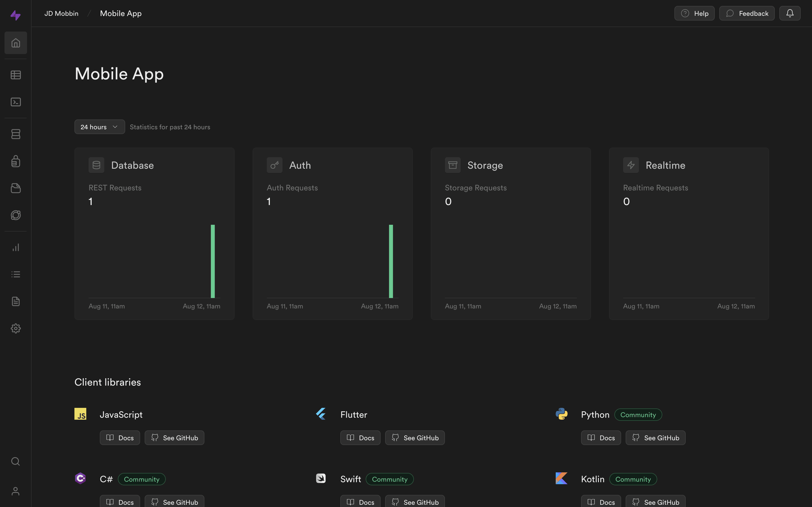The image size is (812, 507).
Task: Open the user account icon
Action: coord(16,491)
